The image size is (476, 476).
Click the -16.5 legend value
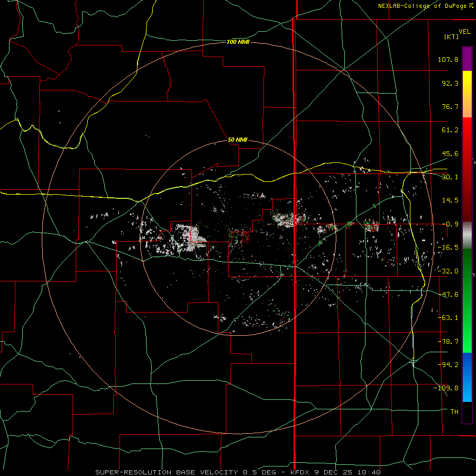click(448, 248)
